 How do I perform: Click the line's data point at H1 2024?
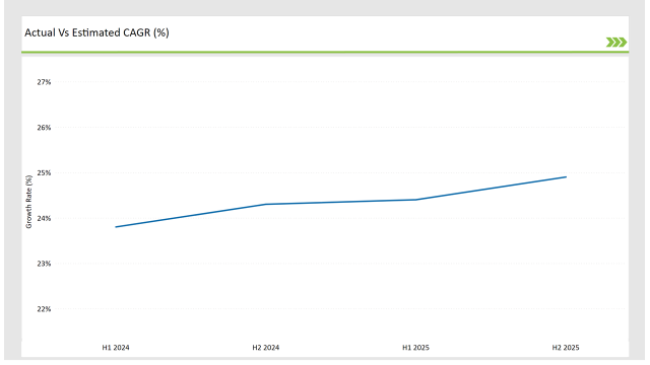point(116,227)
